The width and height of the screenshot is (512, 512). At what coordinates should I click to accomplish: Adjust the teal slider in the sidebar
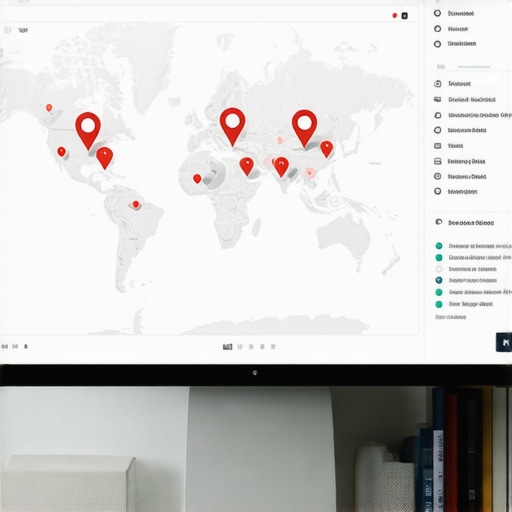tap(474, 67)
